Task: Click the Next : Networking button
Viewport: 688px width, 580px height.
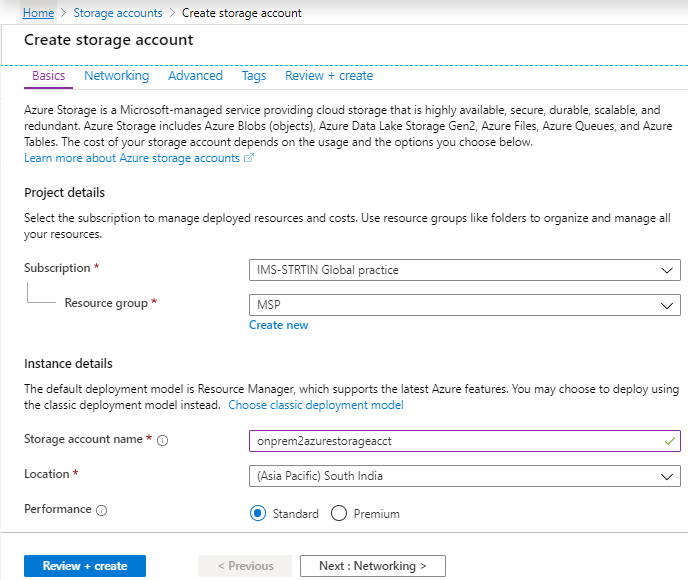Action: click(x=373, y=566)
